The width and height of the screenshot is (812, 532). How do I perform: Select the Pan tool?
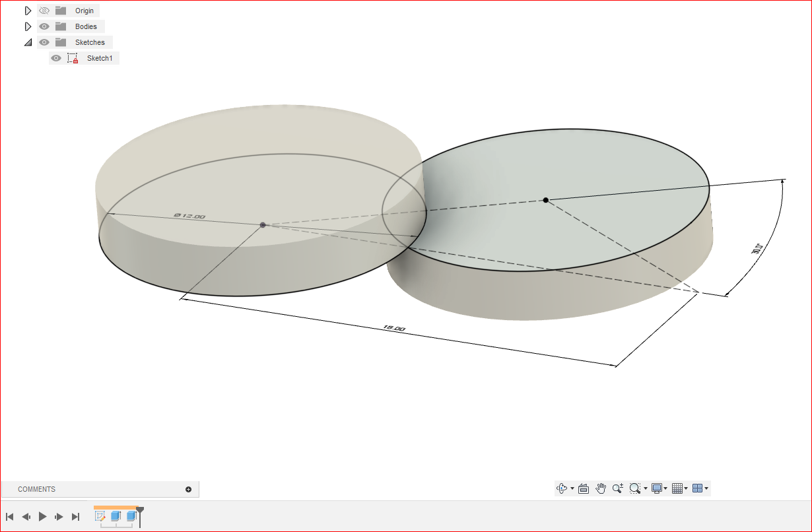tap(601, 488)
